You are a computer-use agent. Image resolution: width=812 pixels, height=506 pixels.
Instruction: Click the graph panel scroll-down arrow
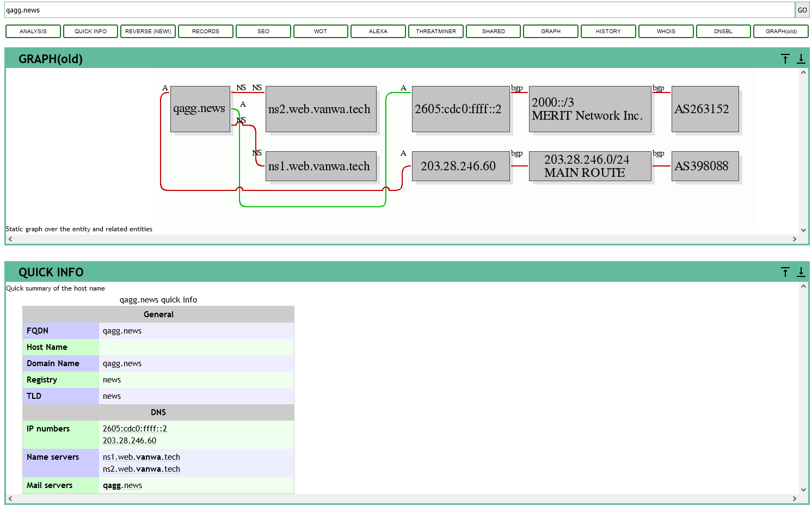coord(803,230)
